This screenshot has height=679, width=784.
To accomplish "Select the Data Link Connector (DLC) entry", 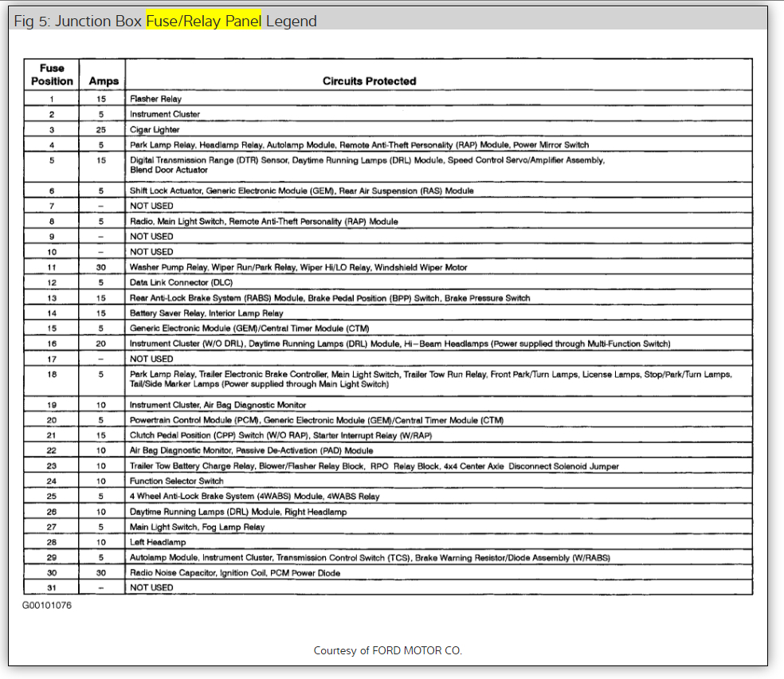I will pos(181,282).
